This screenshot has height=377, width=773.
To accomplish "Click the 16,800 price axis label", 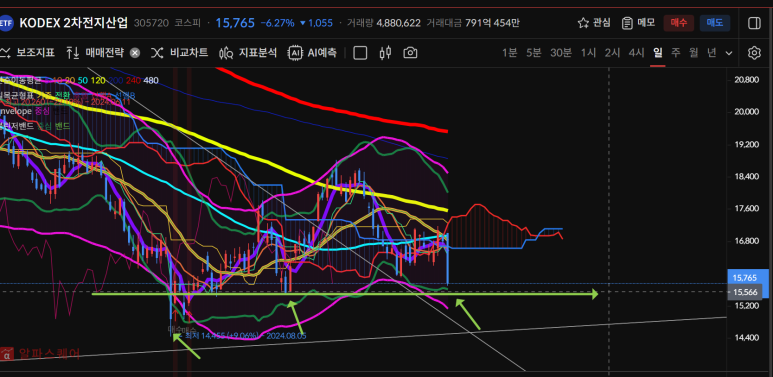I will (x=745, y=241).
